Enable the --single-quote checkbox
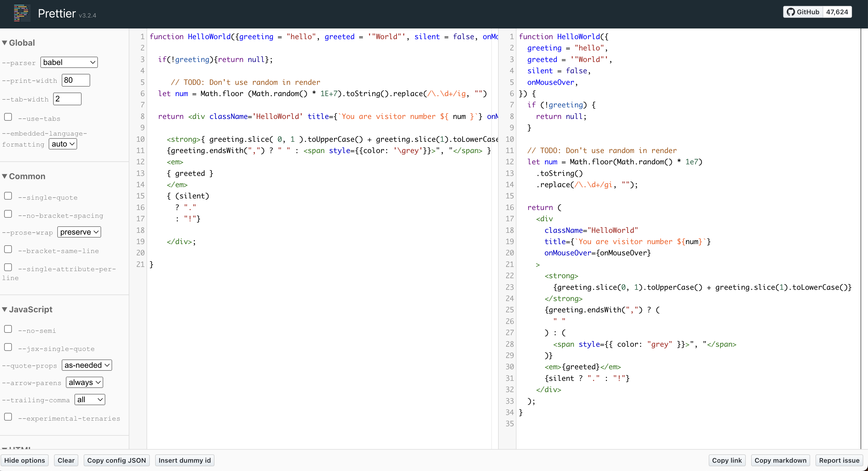 coord(8,196)
